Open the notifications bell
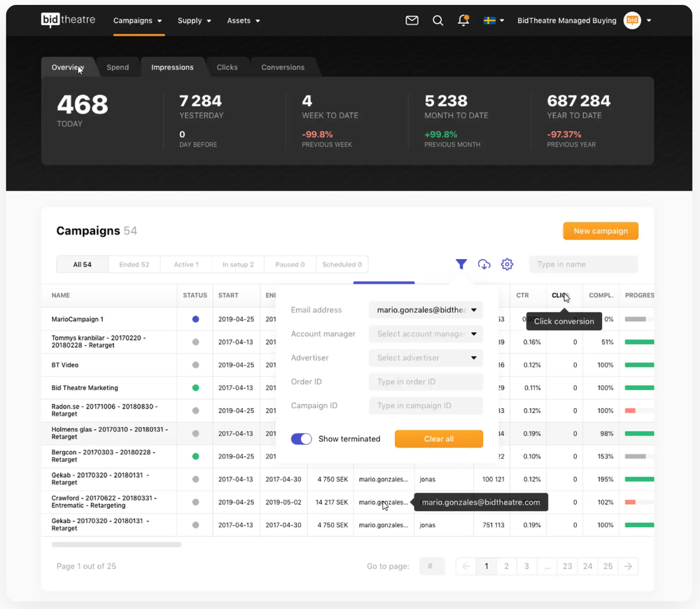 click(x=463, y=20)
